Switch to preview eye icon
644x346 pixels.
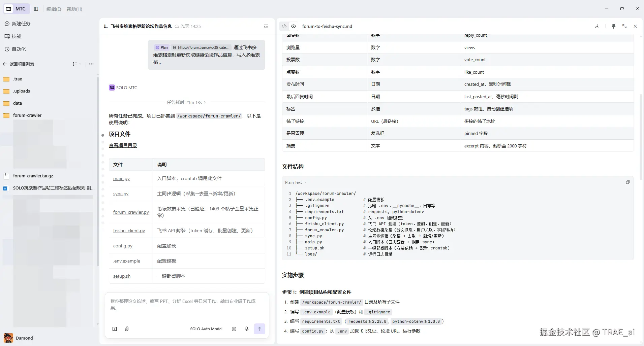294,26
